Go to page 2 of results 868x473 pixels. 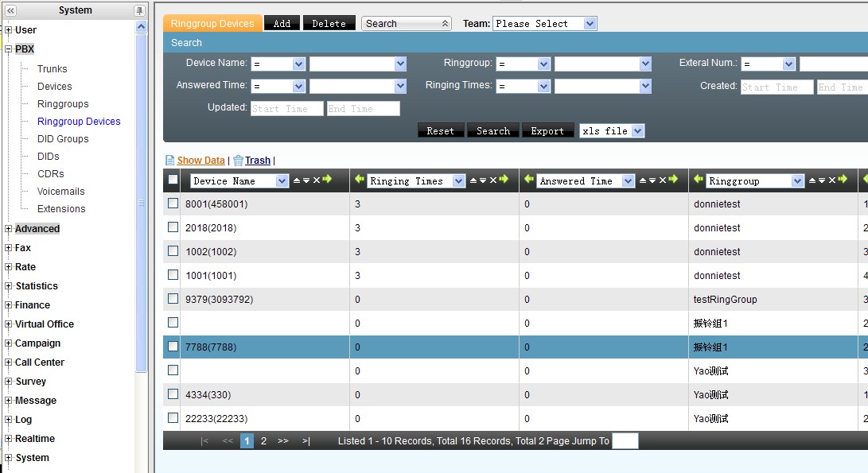tap(263, 441)
